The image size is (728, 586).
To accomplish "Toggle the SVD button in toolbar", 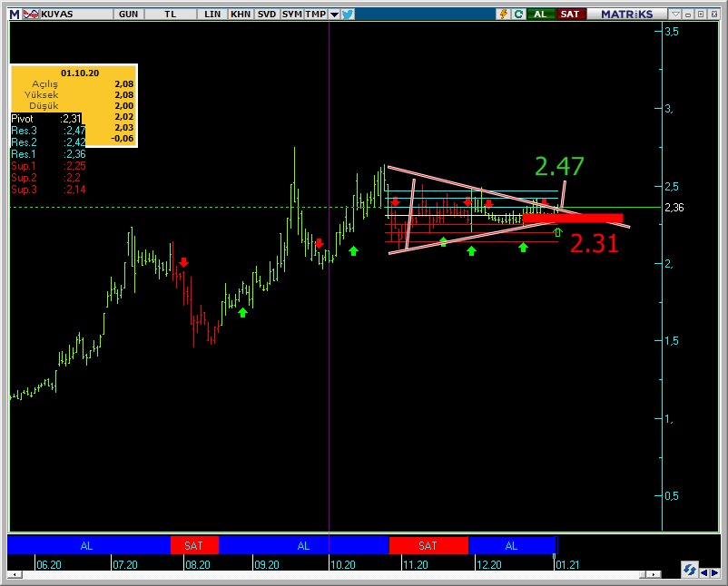I will click(266, 15).
